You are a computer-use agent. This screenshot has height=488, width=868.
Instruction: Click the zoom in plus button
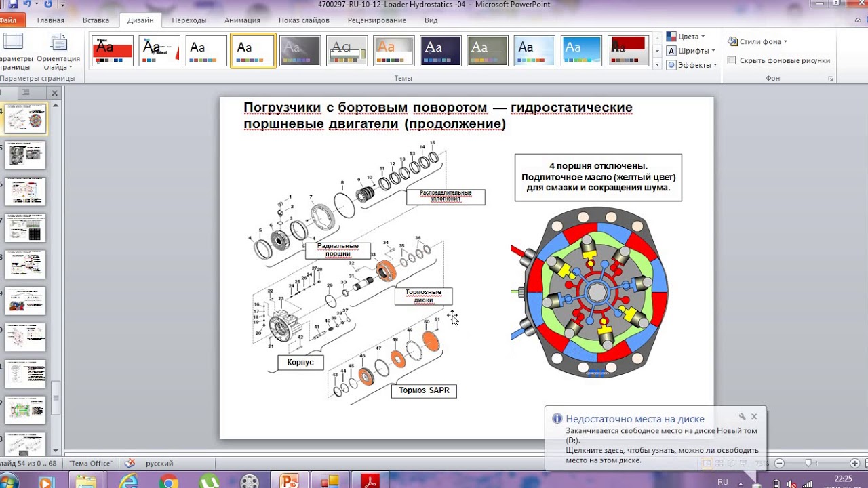point(854,463)
